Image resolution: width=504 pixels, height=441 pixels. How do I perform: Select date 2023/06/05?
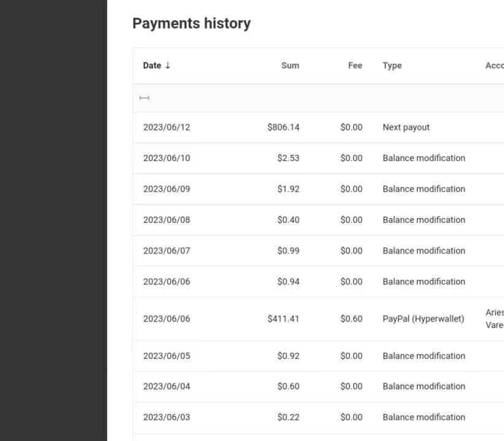[167, 356]
